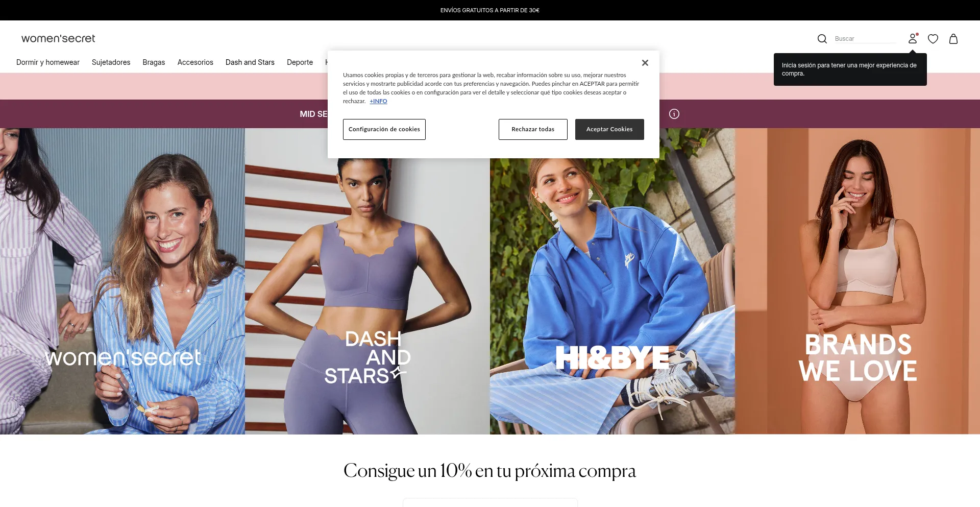Open the wishlist heart icon
The height and width of the screenshot is (507, 980).
pos(933,39)
